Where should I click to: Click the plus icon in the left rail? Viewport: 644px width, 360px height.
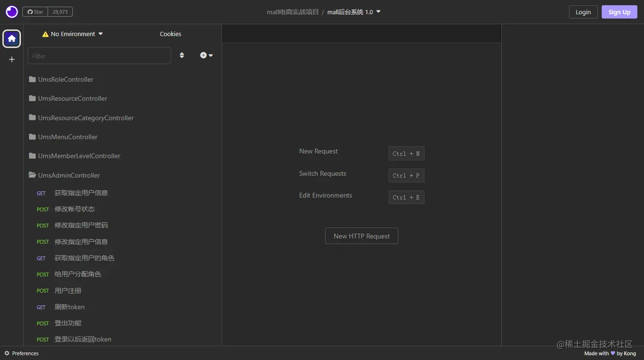tap(12, 59)
